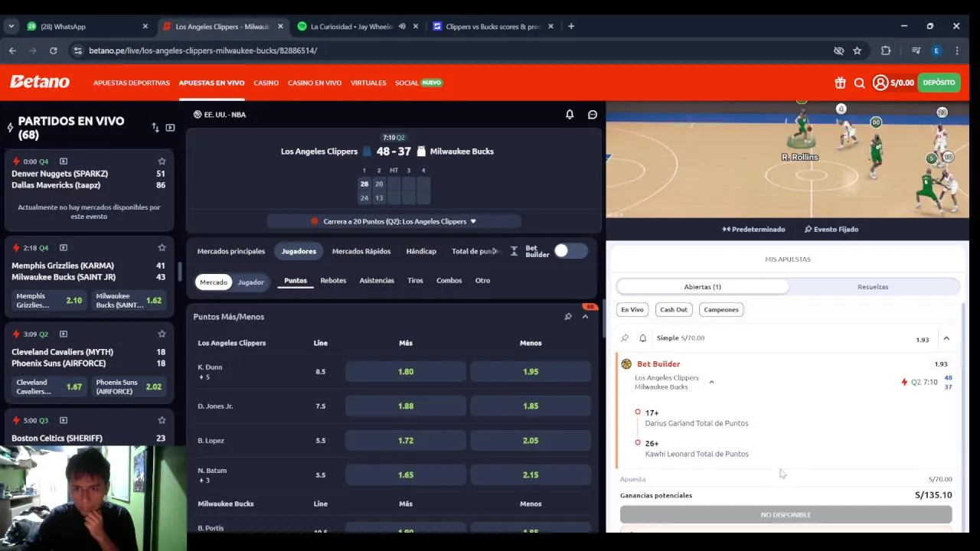The image size is (980, 551).
Task: Open the Carrera a 20 Puntos dropdown
Action: [x=394, y=221]
